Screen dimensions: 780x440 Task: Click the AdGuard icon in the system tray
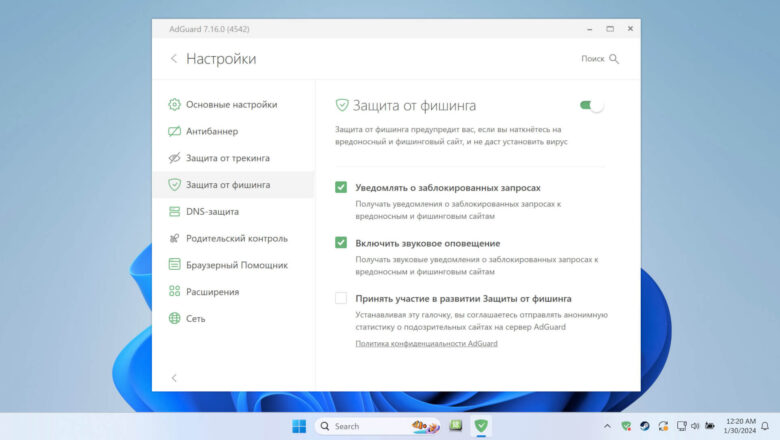(x=626, y=426)
